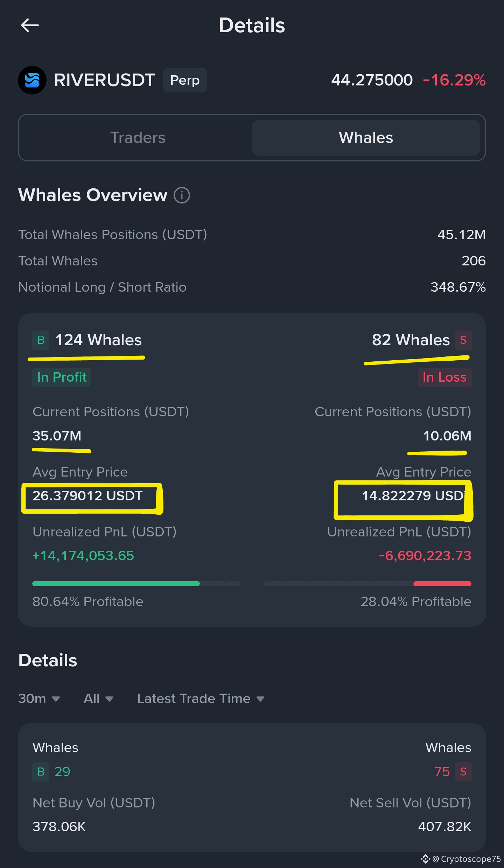The height and width of the screenshot is (868, 504).
Task: Switch to the Traders tab
Action: [x=138, y=138]
